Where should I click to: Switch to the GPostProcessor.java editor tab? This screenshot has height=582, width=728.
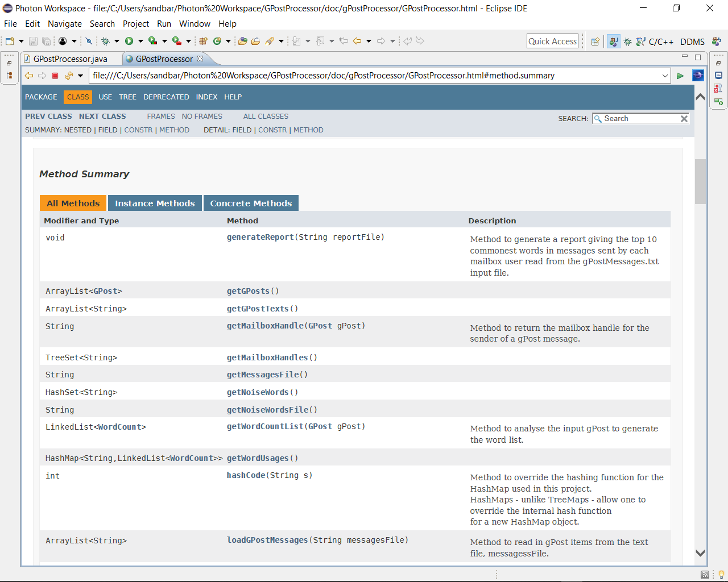click(x=70, y=59)
